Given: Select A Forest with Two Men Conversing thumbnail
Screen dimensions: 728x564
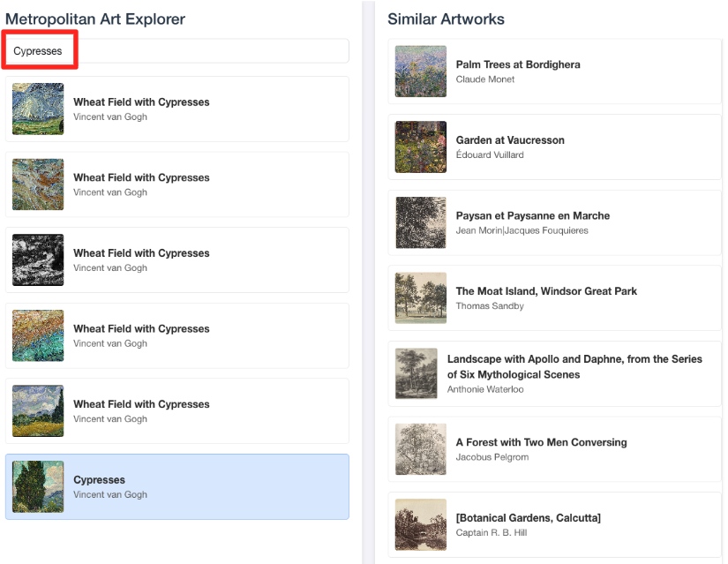Looking at the screenshot, I should click(x=421, y=449).
